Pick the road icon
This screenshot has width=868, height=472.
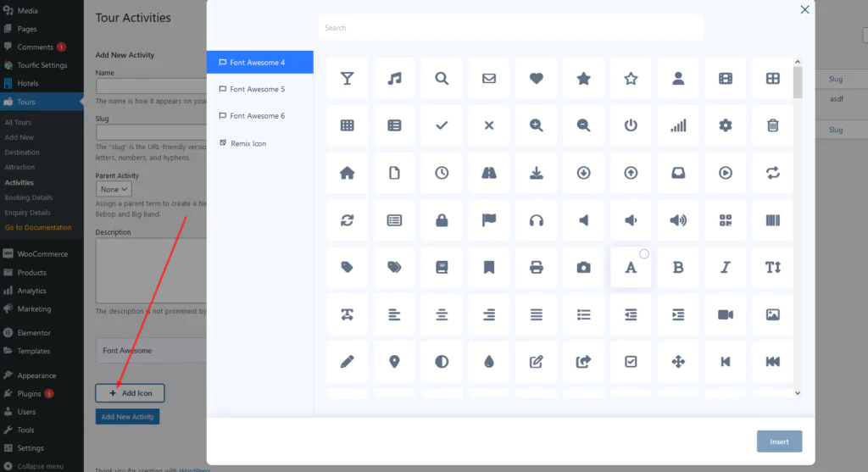[489, 173]
